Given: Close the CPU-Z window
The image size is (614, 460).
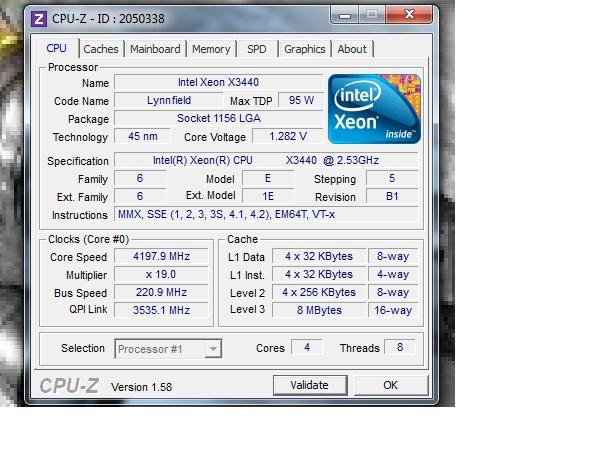Looking at the screenshot, I should click(409, 15).
